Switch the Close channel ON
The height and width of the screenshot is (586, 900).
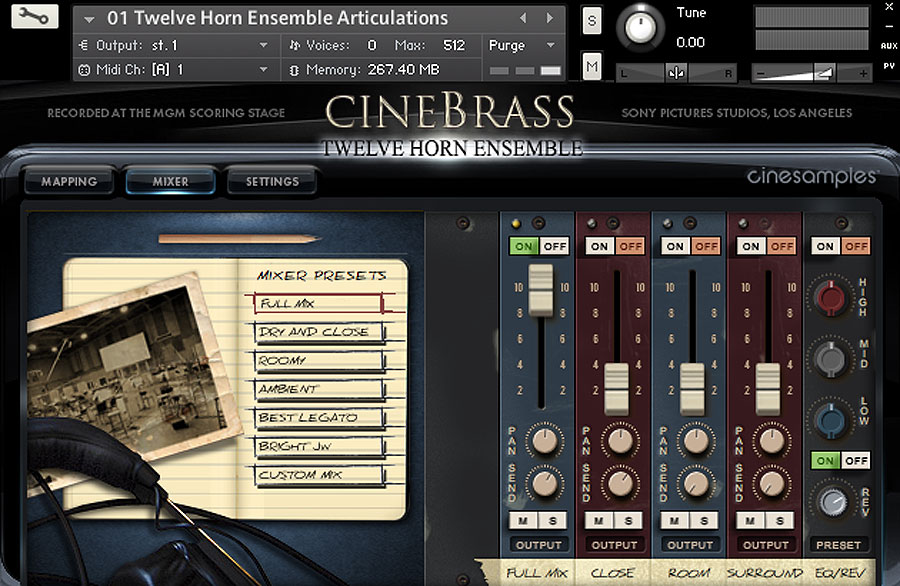(600, 246)
